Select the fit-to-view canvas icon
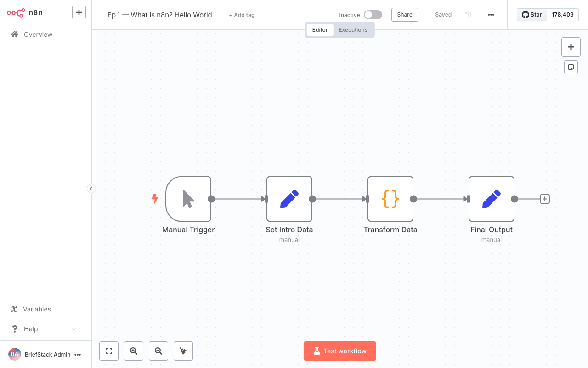Viewport: 588px width, 368px height. point(109,351)
